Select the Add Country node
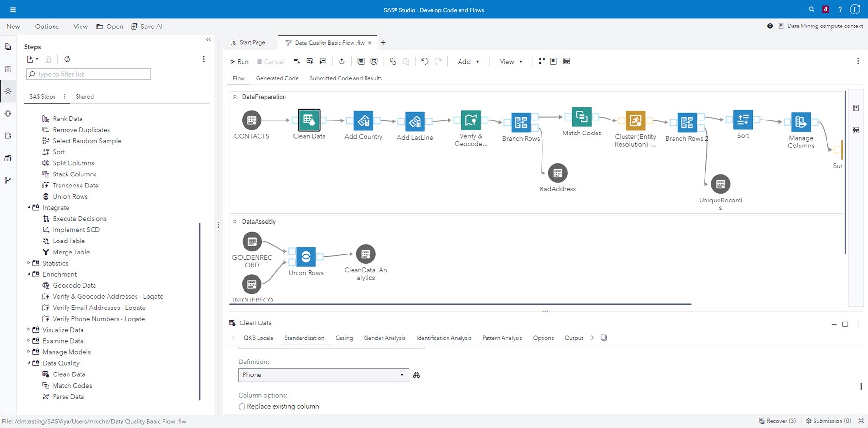 pos(364,120)
